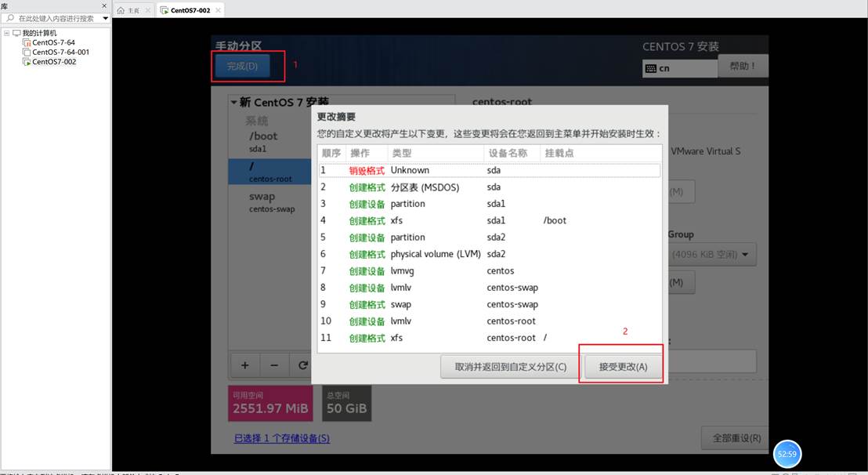The width and height of the screenshot is (868, 475).
Task: Select the swap centos-swap partition entry
Action: pos(269,202)
